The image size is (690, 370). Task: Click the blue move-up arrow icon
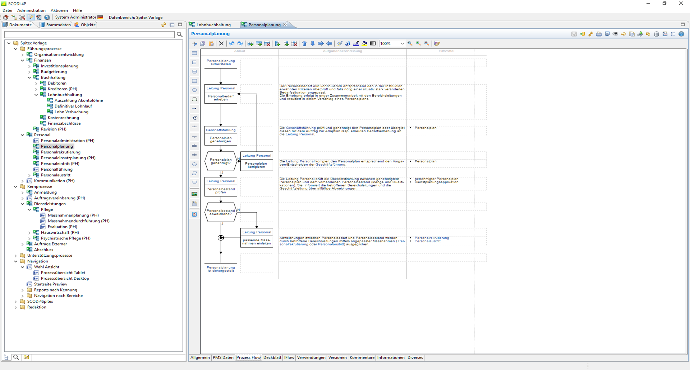point(304,44)
